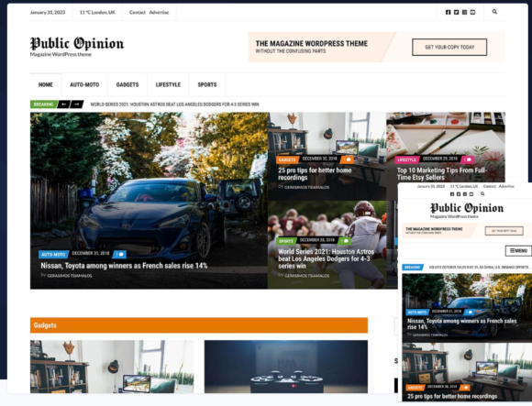Open GADGETS navigation item
532x406 pixels.
127,84
